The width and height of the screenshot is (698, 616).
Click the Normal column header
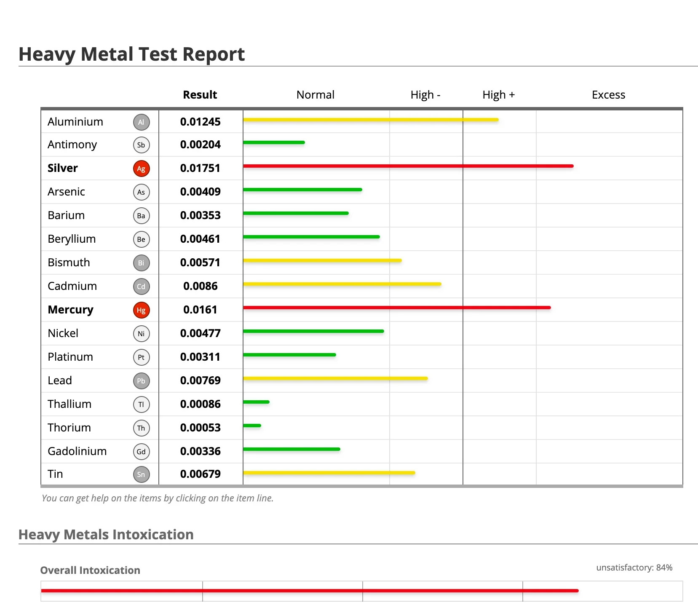(x=315, y=94)
